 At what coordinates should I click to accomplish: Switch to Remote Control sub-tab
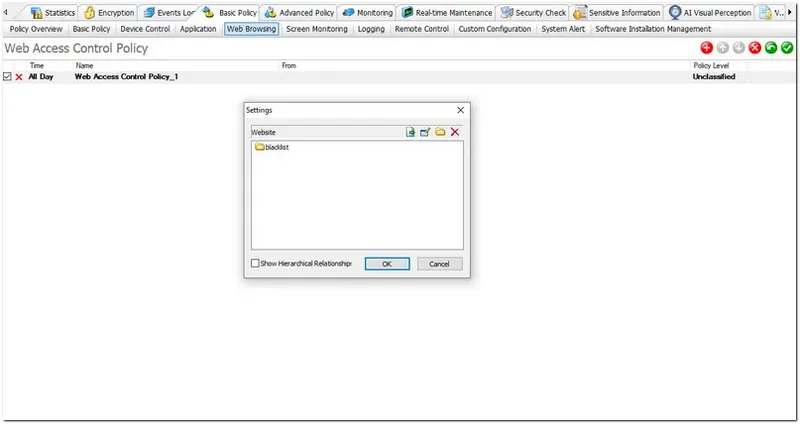tap(422, 29)
